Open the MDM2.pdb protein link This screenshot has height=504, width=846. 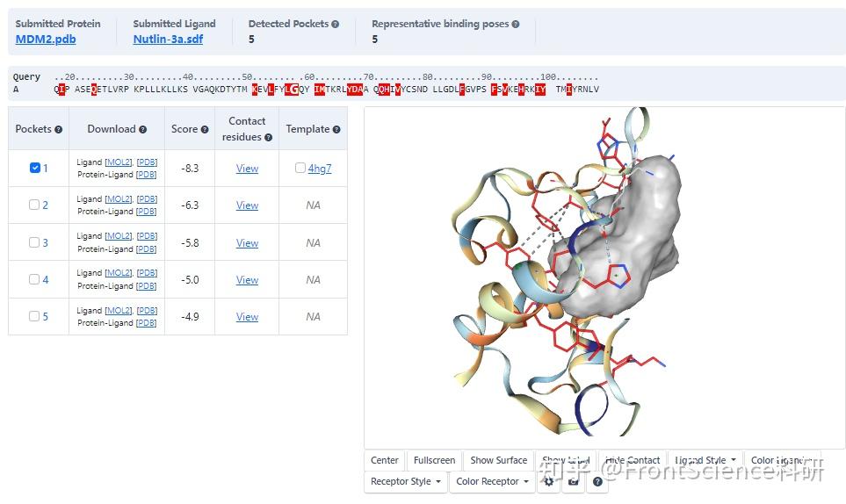coord(46,39)
